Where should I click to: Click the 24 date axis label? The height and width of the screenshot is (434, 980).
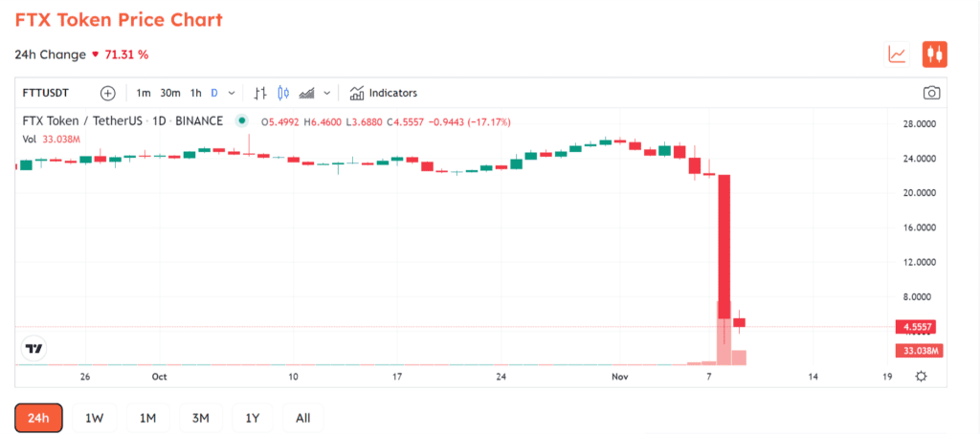click(501, 377)
